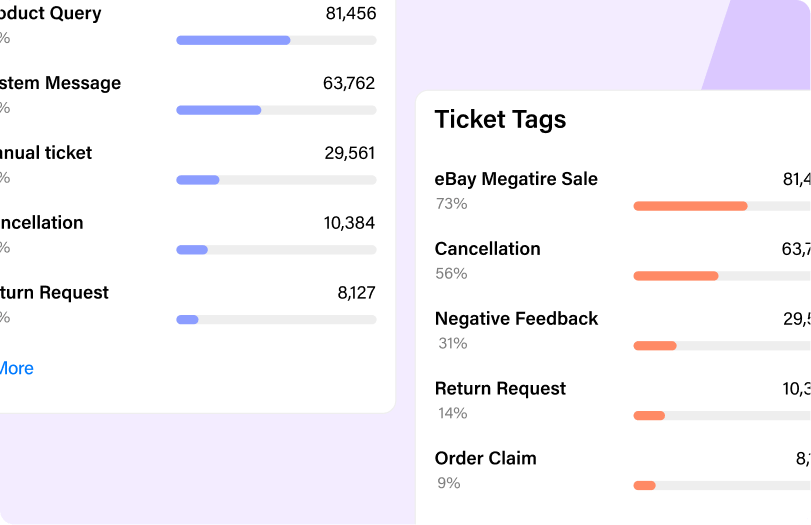Click the Ticket Tags panel heading
Viewport: 811px width, 525px height.
pyautogui.click(x=500, y=119)
